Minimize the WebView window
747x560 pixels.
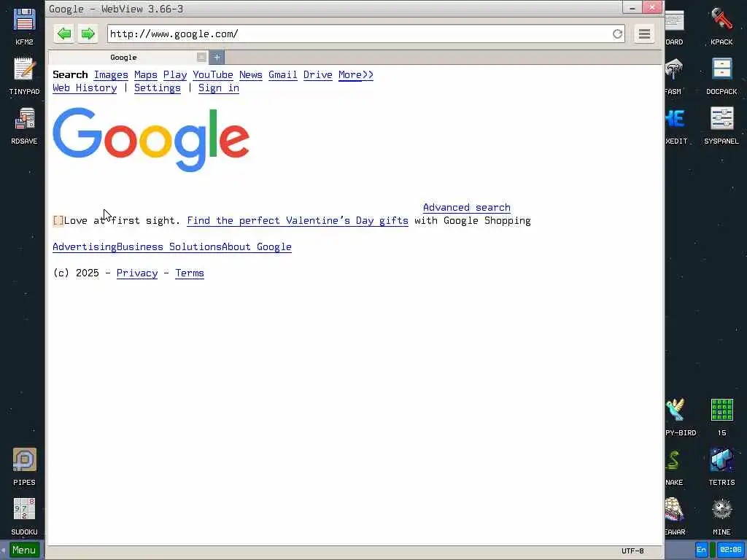coord(632,8)
